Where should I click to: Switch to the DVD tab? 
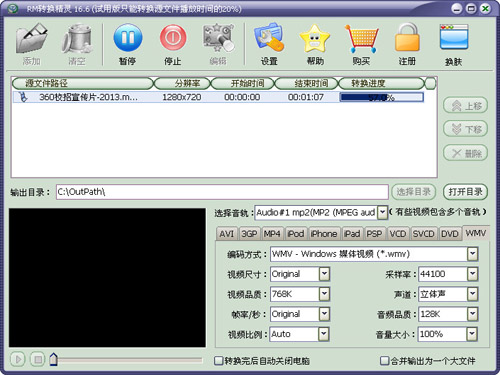[x=450, y=234]
